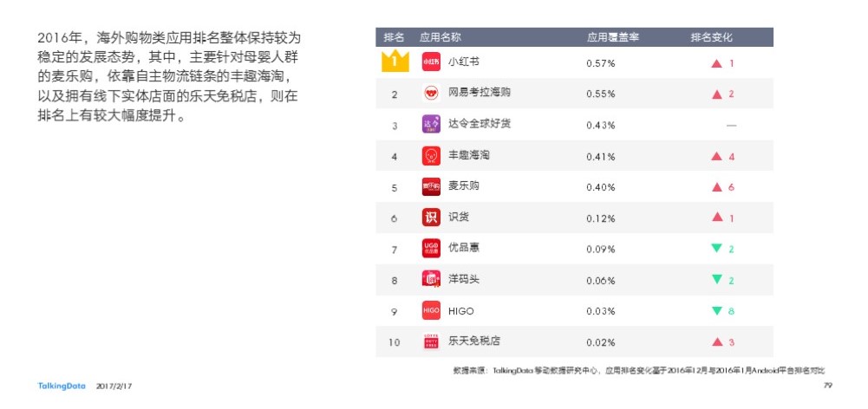Click the 识货 app icon
Image resolution: width=868 pixels, height=409 pixels.
[431, 217]
